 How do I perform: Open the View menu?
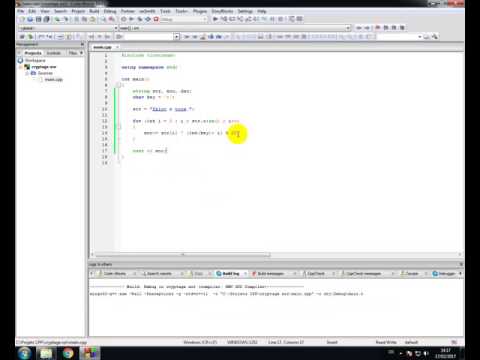(x=45, y=11)
